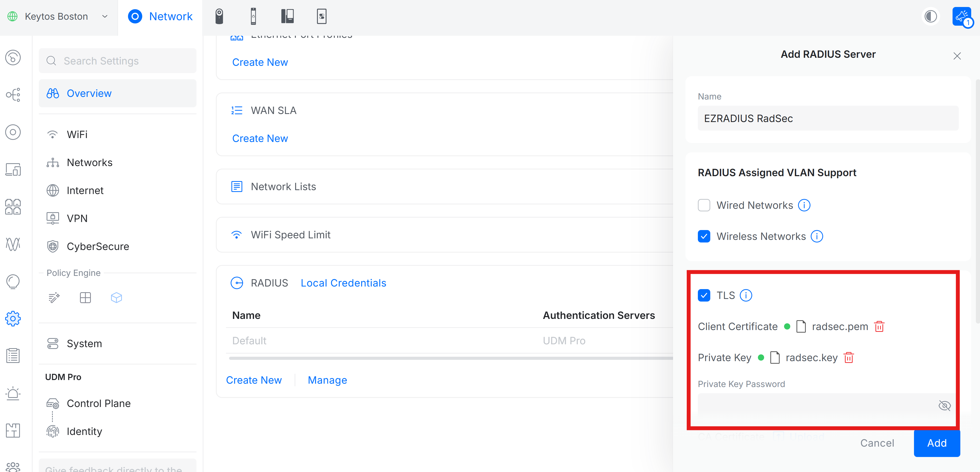Viewport: 980px width, 472px height.
Task: Toggle dark mode appearance icon
Action: tap(931, 16)
